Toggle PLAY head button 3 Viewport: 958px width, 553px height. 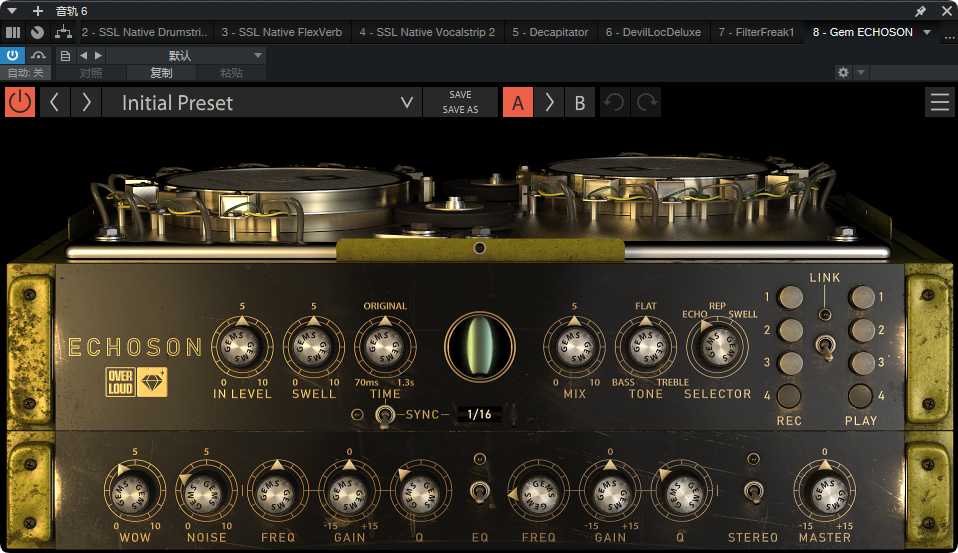click(861, 364)
